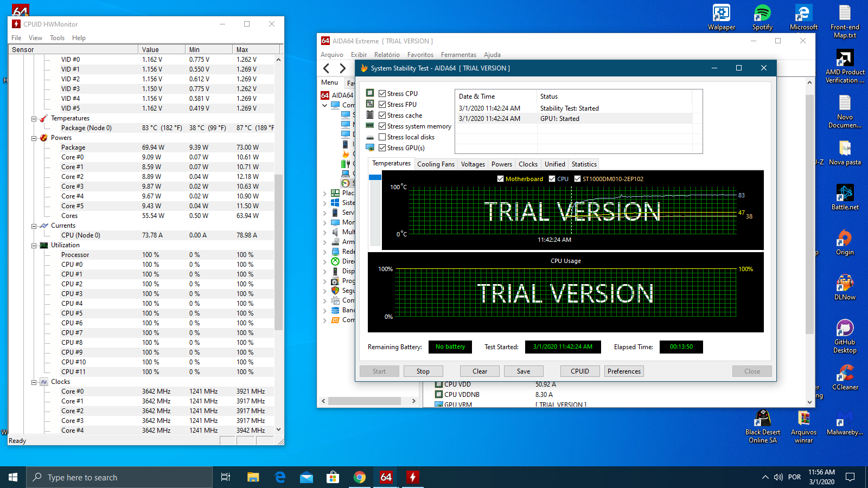
Task: Expand Sistema tree node chevron
Action: pos(325,203)
